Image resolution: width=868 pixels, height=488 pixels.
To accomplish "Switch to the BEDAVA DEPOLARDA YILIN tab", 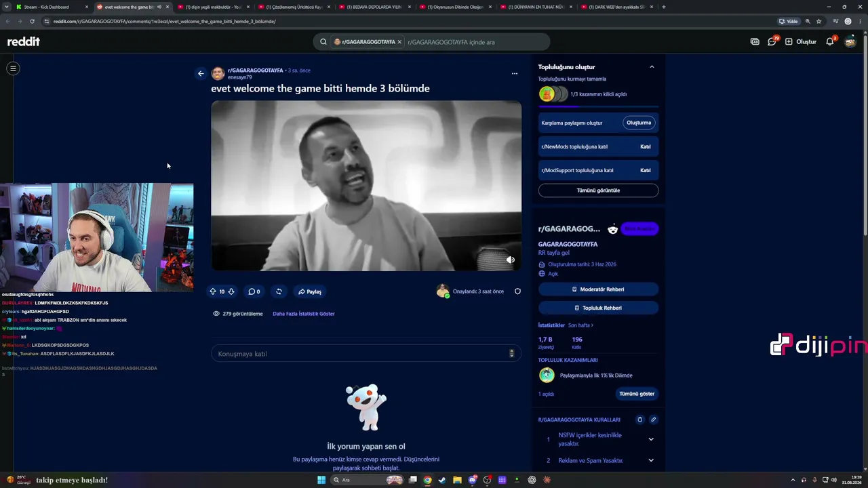I will click(374, 7).
